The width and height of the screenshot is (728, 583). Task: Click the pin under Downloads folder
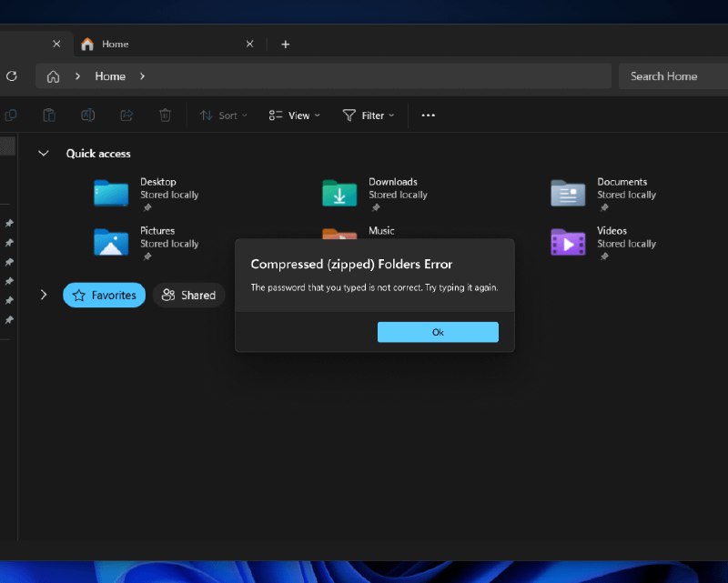(x=376, y=207)
